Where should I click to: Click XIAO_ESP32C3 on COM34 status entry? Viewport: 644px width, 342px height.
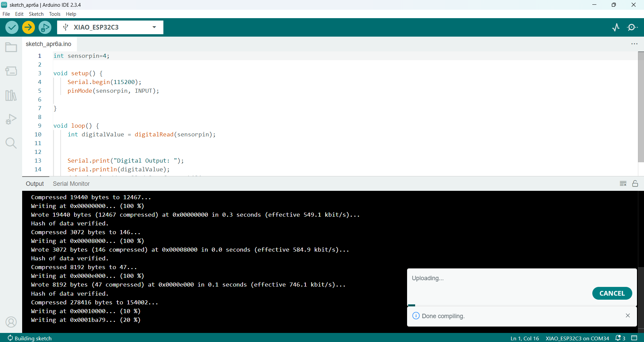[x=577, y=338]
